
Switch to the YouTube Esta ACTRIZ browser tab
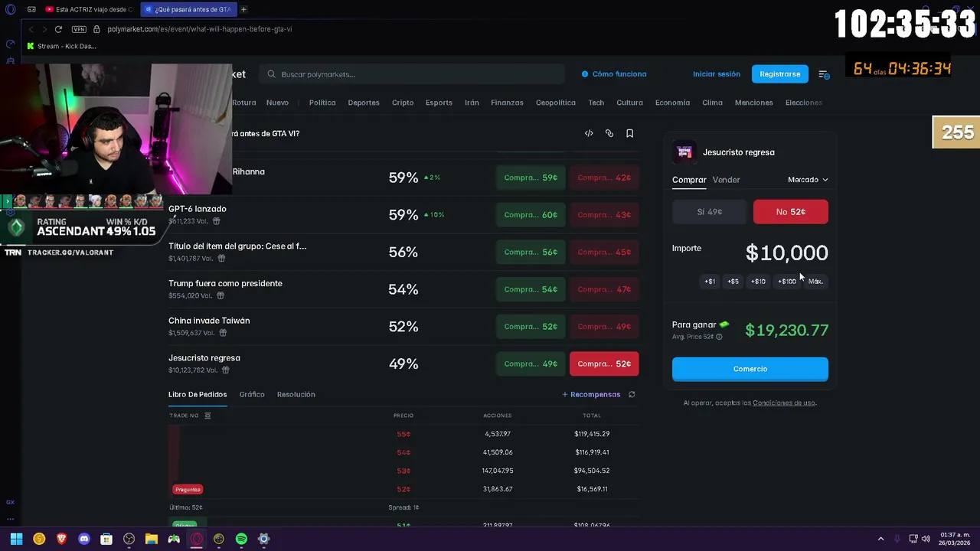point(88,9)
